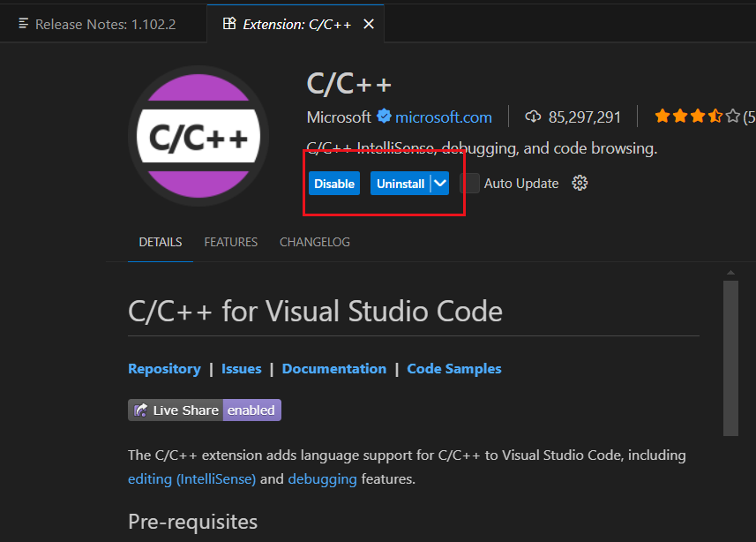Open the FEATURES tab
Viewport: 756px width, 542px height.
coord(231,242)
